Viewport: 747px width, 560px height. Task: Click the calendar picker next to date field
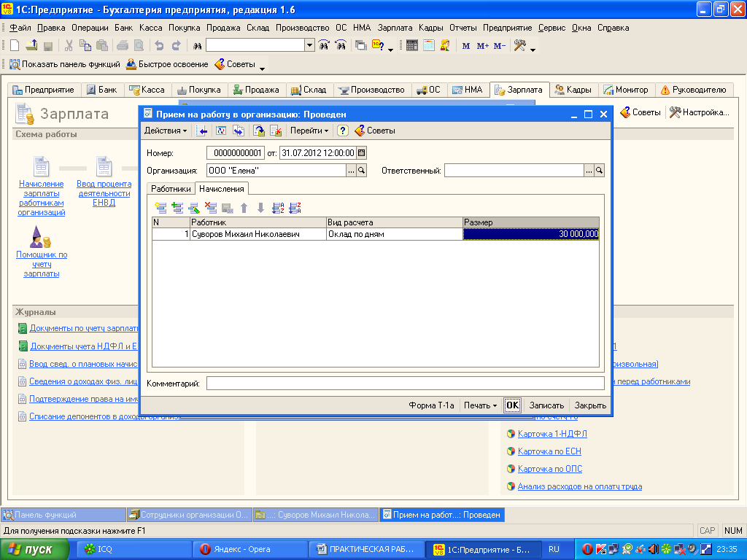click(x=362, y=153)
